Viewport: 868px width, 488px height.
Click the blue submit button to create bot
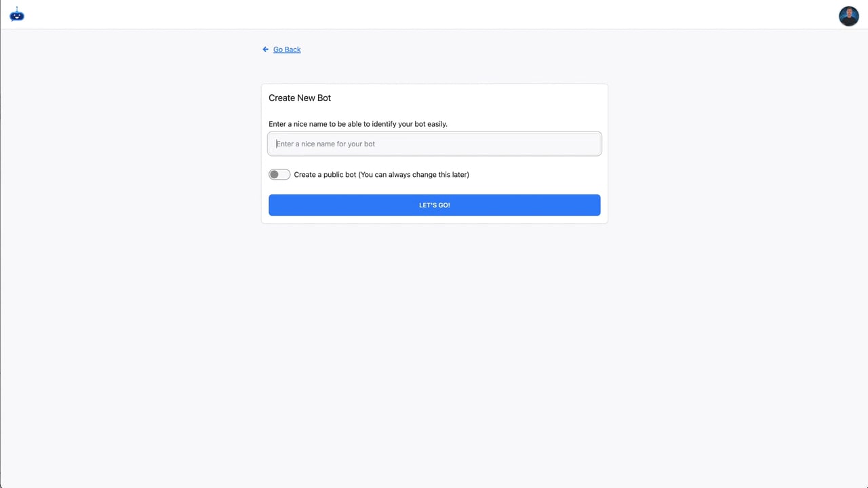(x=434, y=205)
